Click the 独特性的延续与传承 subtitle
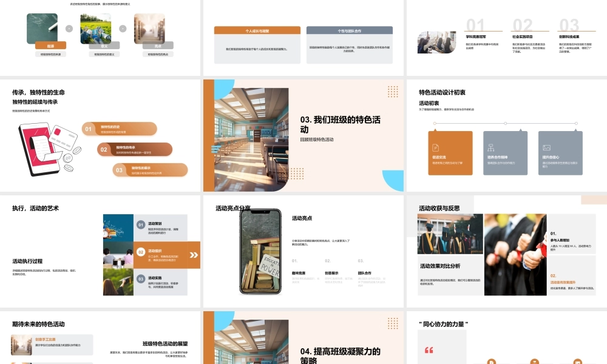 click(35, 102)
